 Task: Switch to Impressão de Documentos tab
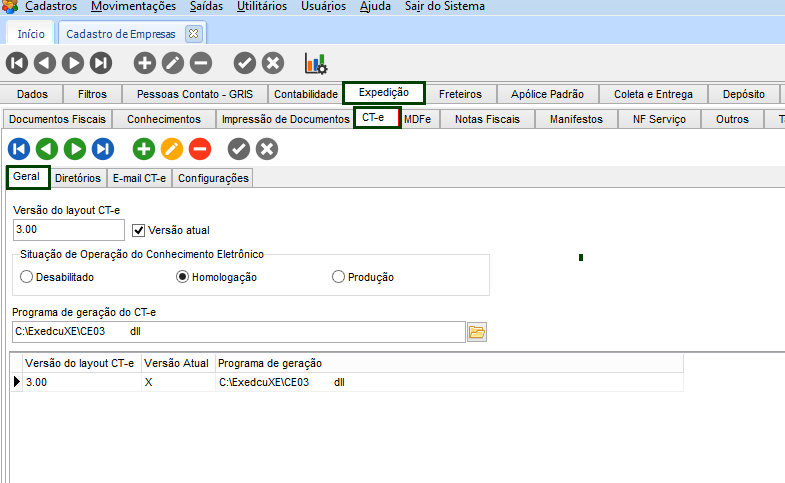(x=285, y=119)
